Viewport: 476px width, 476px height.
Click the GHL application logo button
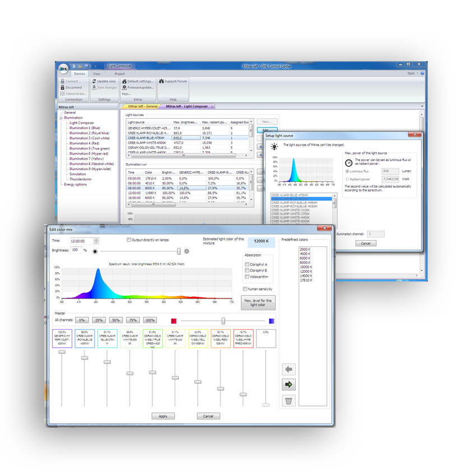(x=63, y=69)
